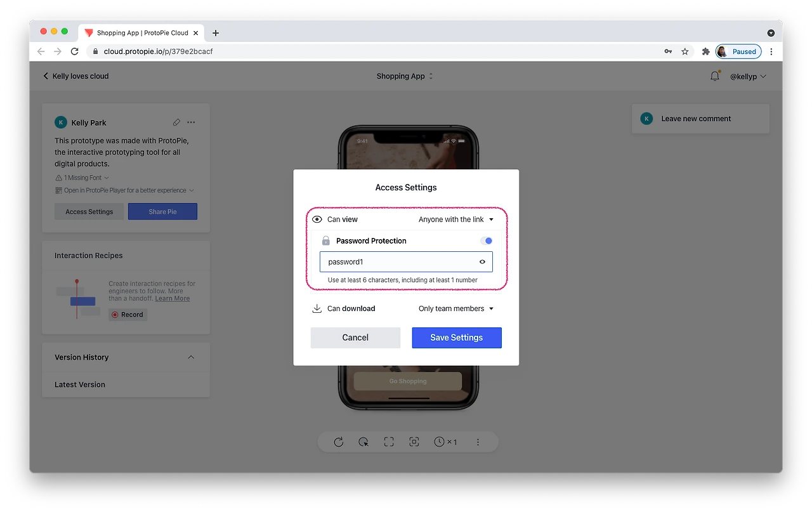Click the scale-to-fit icon in the bottom toolbar

point(414,442)
